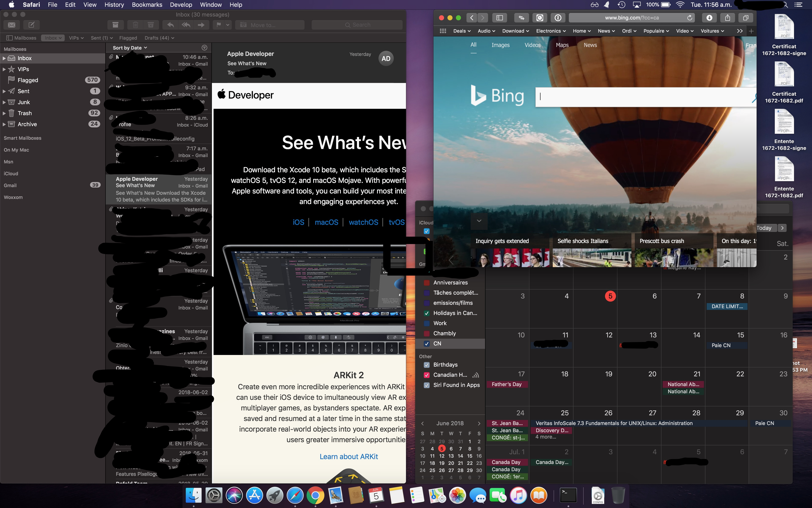Click Flagged in Mail favorites bar
The height and width of the screenshot is (508, 812).
pyautogui.click(x=128, y=38)
